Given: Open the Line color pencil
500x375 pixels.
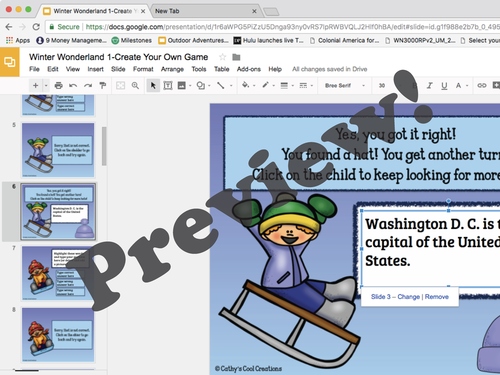Looking at the screenshot, I should (265, 85).
